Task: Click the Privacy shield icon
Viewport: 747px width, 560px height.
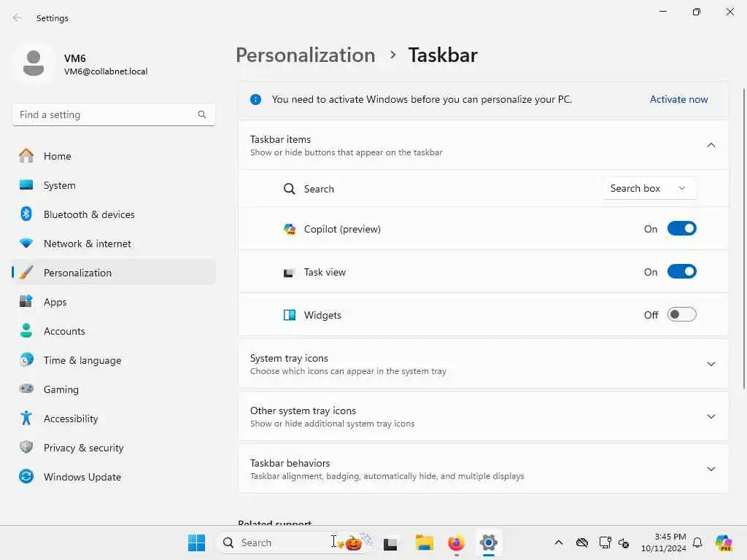Action: 26,447
